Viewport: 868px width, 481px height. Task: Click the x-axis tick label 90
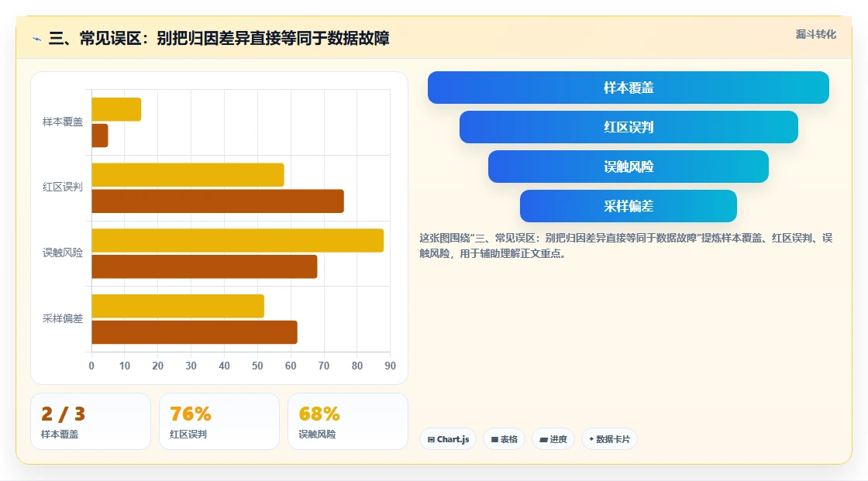pos(391,366)
